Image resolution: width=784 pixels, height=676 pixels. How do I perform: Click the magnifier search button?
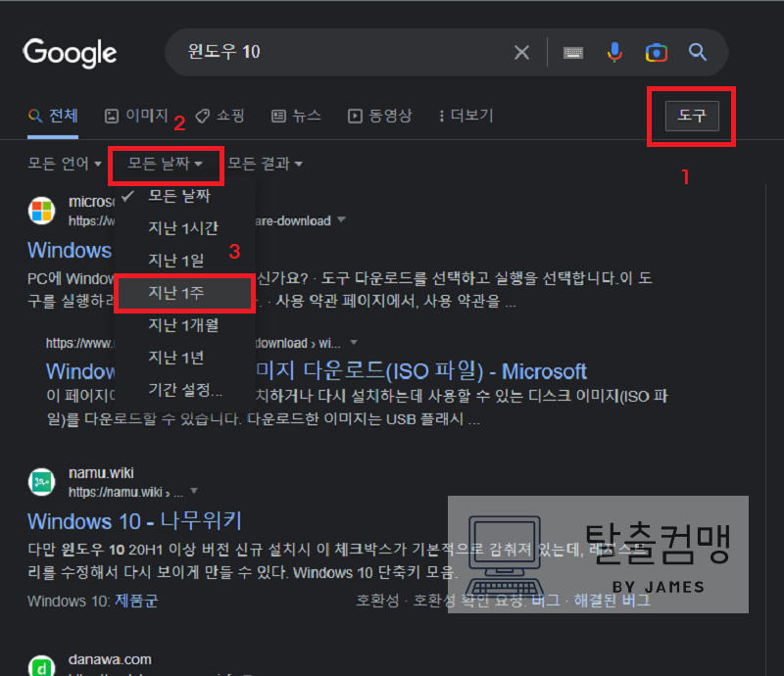[698, 52]
